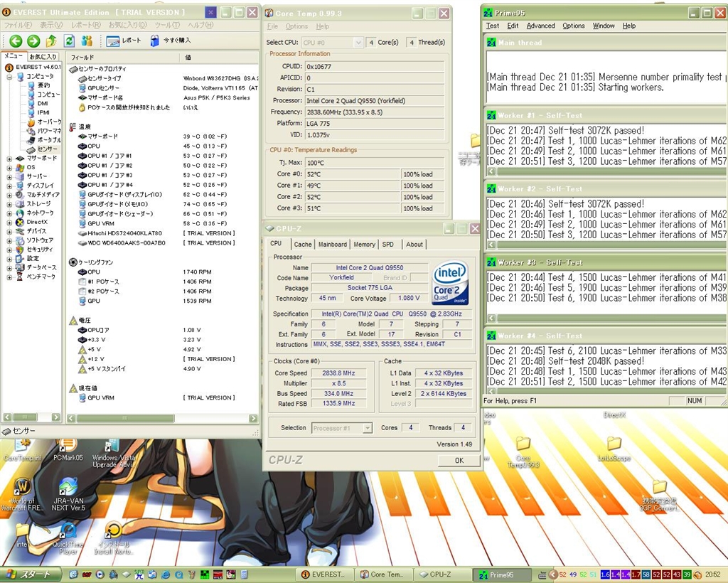Switch to the Mainboard tab in CPU-Z
Screen dimensions: 728x583
(x=332, y=244)
